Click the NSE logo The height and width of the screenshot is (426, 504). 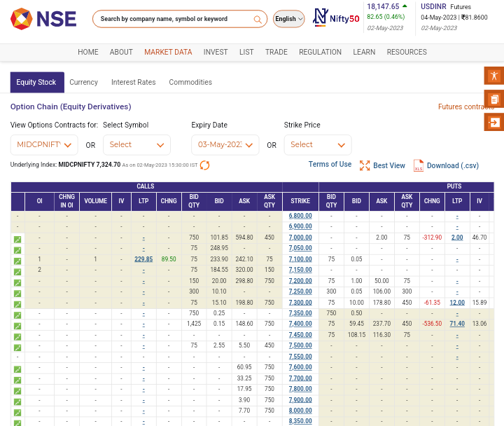[x=43, y=19]
